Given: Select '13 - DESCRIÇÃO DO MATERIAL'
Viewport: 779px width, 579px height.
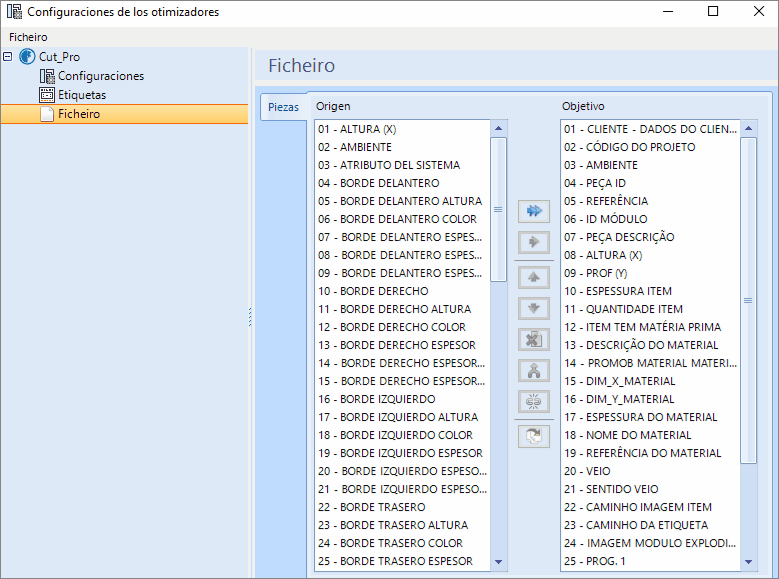Looking at the screenshot, I should [650, 345].
